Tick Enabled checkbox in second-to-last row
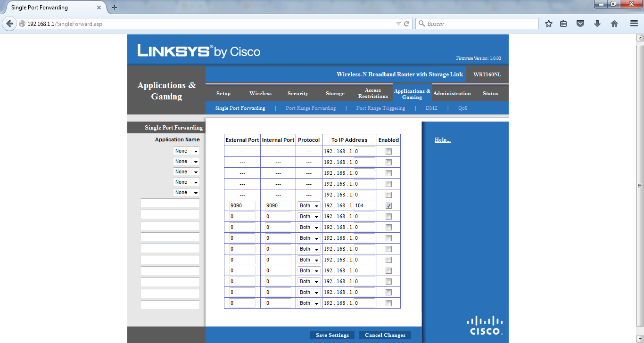 coord(388,292)
